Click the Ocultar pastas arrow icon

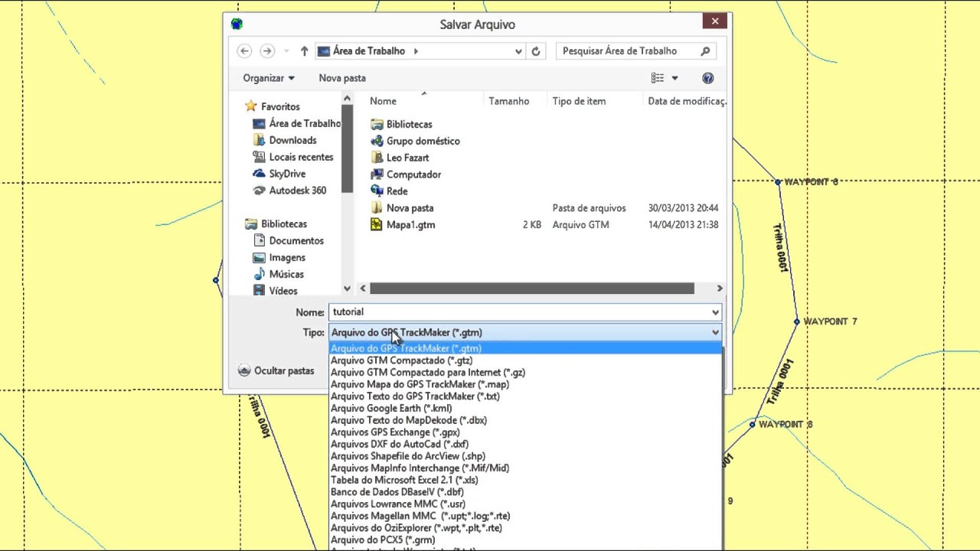[244, 370]
